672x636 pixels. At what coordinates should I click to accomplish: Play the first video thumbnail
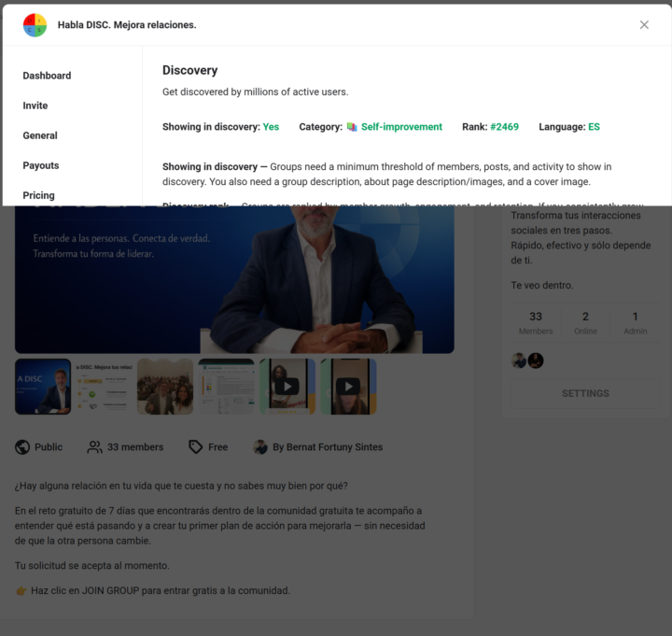point(287,387)
